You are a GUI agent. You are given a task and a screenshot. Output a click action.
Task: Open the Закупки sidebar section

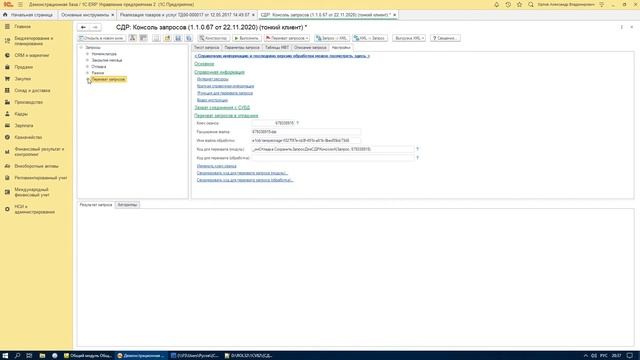23,79
